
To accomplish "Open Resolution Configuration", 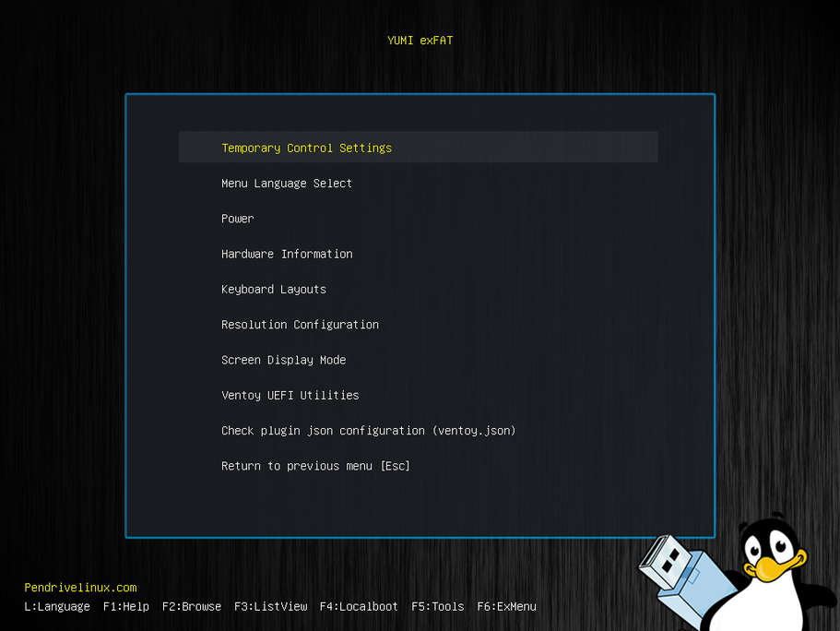I will coord(300,325).
